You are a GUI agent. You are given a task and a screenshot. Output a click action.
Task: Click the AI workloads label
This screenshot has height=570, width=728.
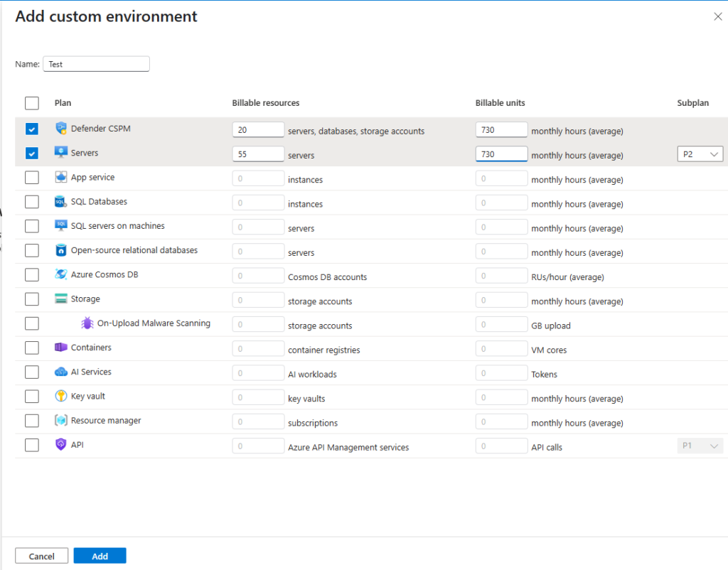click(x=312, y=374)
